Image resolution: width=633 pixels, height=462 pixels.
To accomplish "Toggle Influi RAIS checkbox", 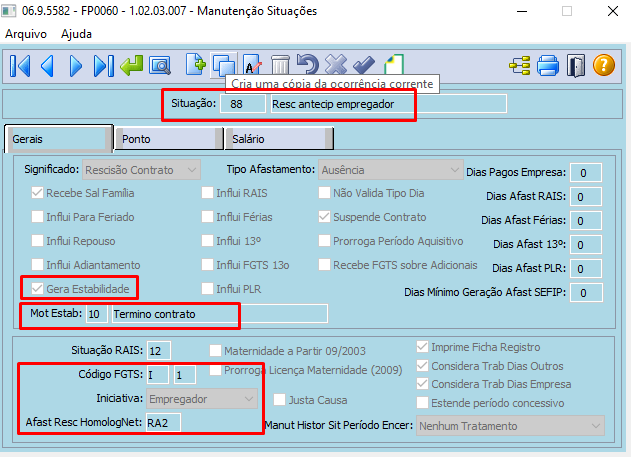I will (208, 193).
